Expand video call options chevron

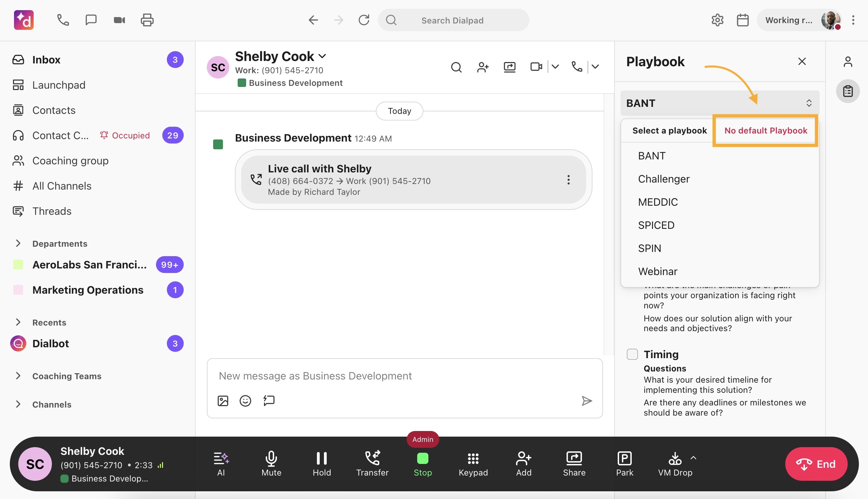point(555,67)
